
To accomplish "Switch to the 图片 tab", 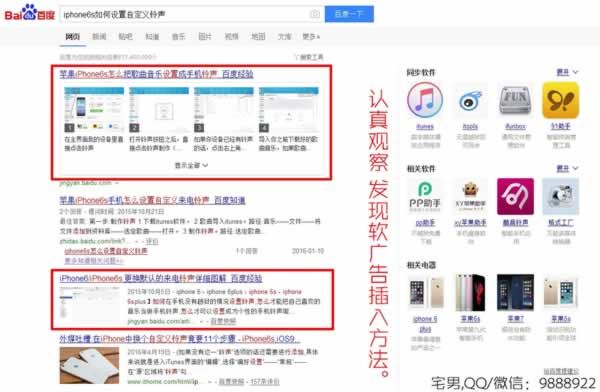I will pyautogui.click(x=205, y=36).
